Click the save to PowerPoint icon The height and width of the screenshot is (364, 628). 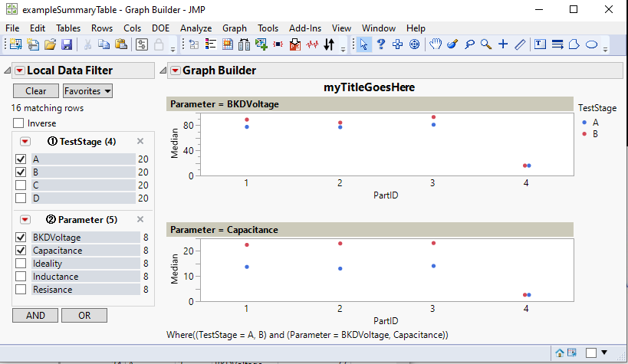click(x=295, y=44)
